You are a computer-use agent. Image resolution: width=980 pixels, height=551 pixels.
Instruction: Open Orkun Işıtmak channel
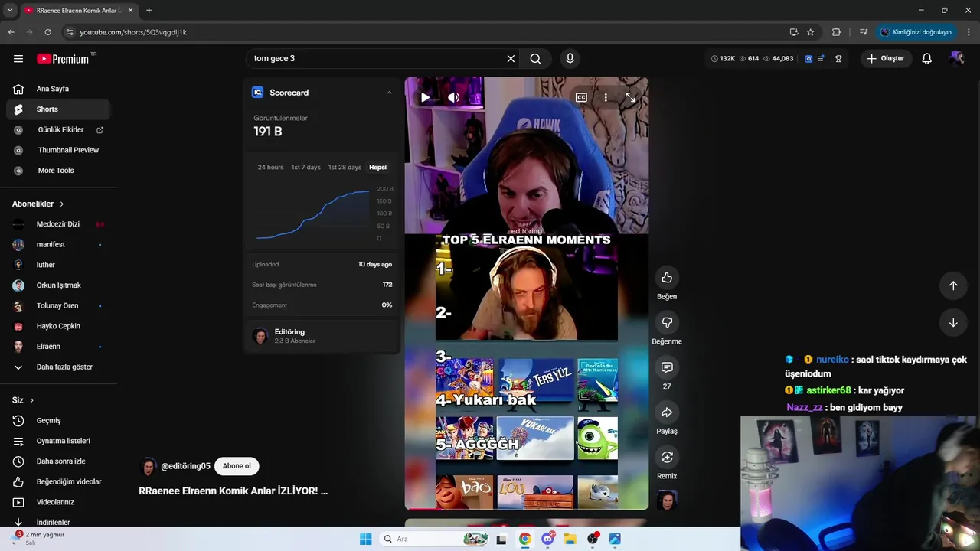[58, 285]
